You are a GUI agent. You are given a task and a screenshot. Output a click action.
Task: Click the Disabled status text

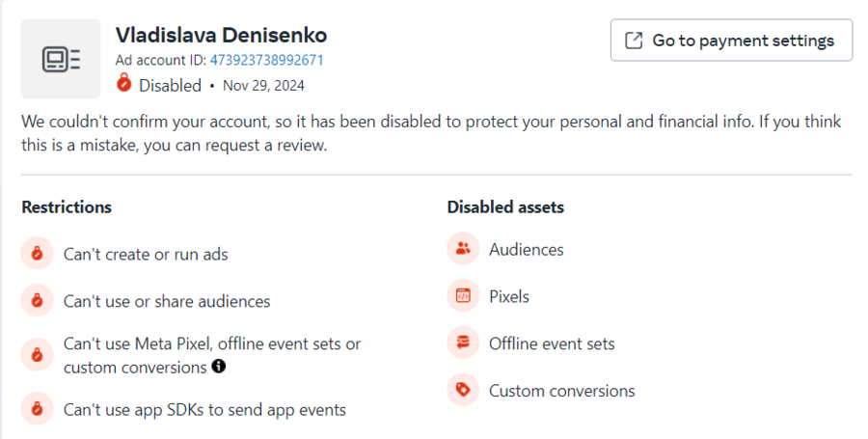(x=170, y=85)
